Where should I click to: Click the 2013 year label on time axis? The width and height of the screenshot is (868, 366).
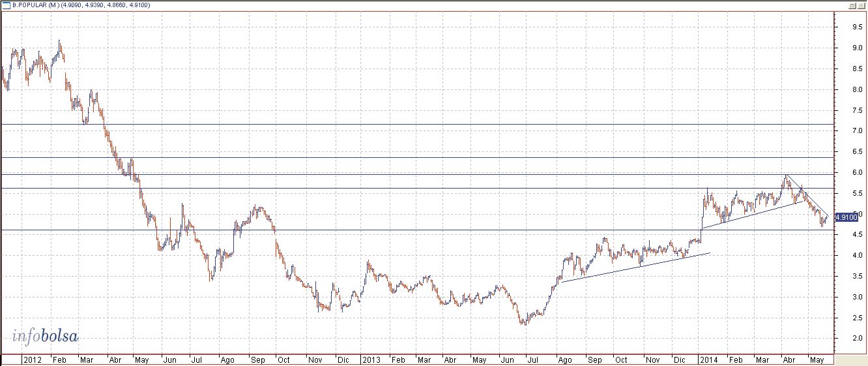pos(371,359)
